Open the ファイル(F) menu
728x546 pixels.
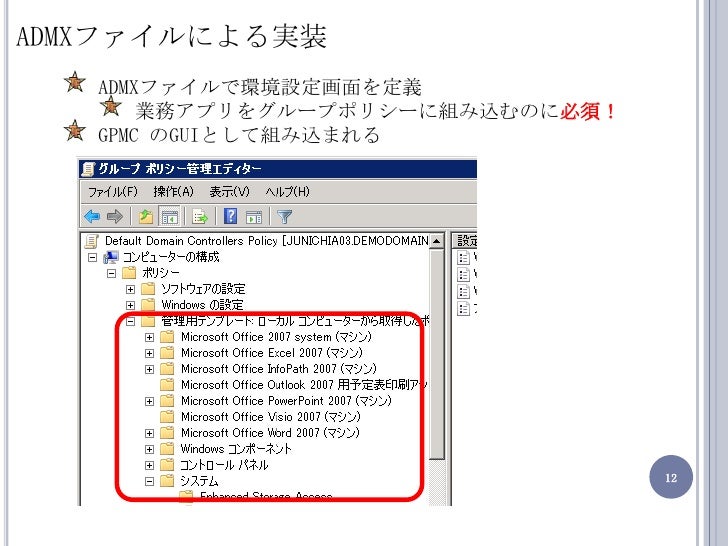coord(113,191)
